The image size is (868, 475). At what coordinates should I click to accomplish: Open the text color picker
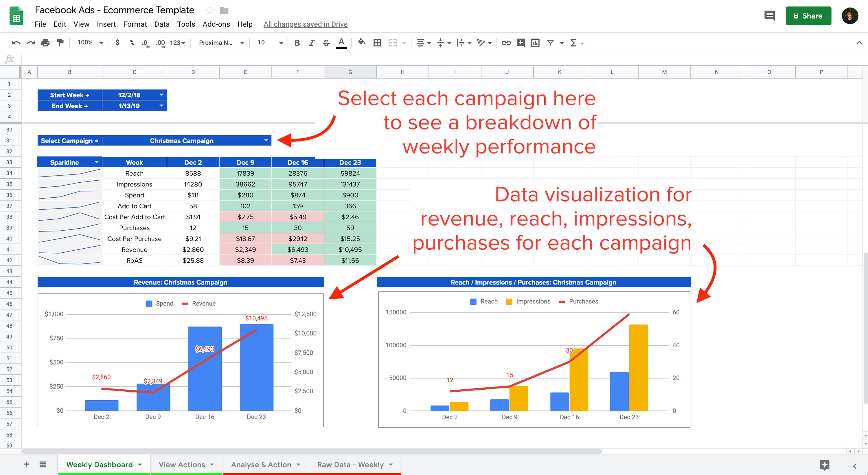click(341, 43)
